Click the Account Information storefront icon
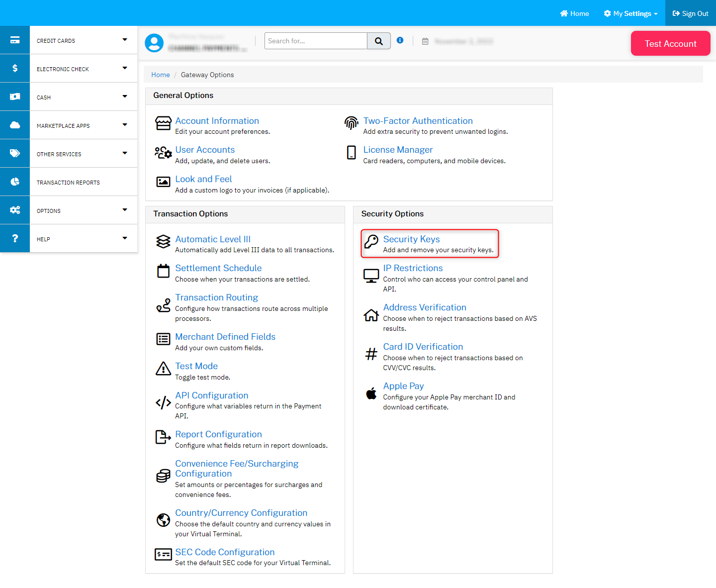This screenshot has width=716, height=588. pyautogui.click(x=163, y=123)
